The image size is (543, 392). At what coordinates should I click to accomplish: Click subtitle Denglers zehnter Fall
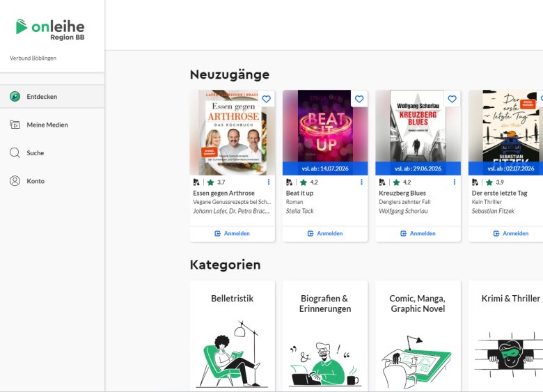click(404, 202)
